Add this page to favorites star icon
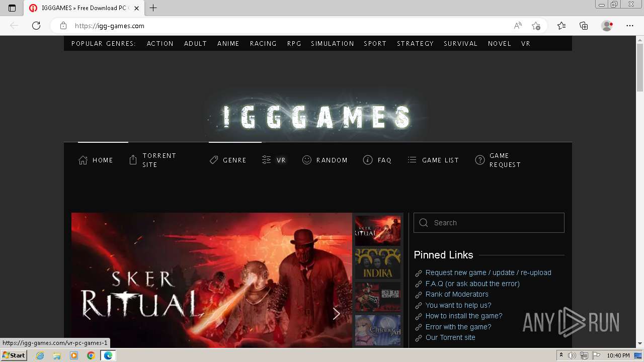 536,26
